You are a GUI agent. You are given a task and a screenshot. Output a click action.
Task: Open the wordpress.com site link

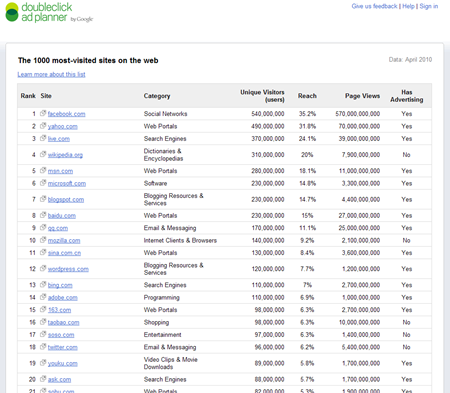(68, 269)
